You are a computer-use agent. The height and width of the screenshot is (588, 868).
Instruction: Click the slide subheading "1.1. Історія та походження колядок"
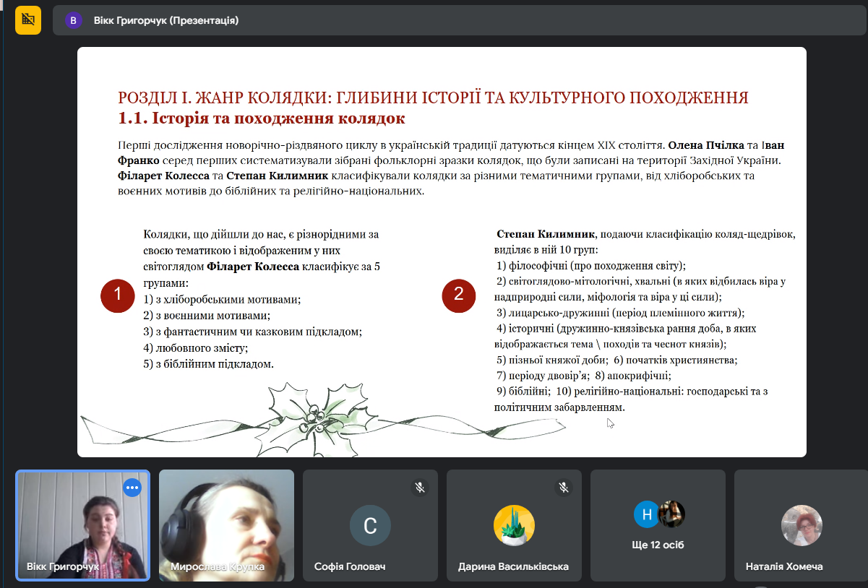click(262, 118)
